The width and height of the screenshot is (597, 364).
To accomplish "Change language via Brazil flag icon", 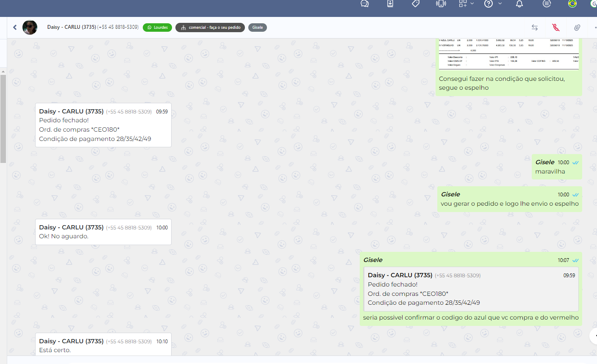I will [x=572, y=4].
